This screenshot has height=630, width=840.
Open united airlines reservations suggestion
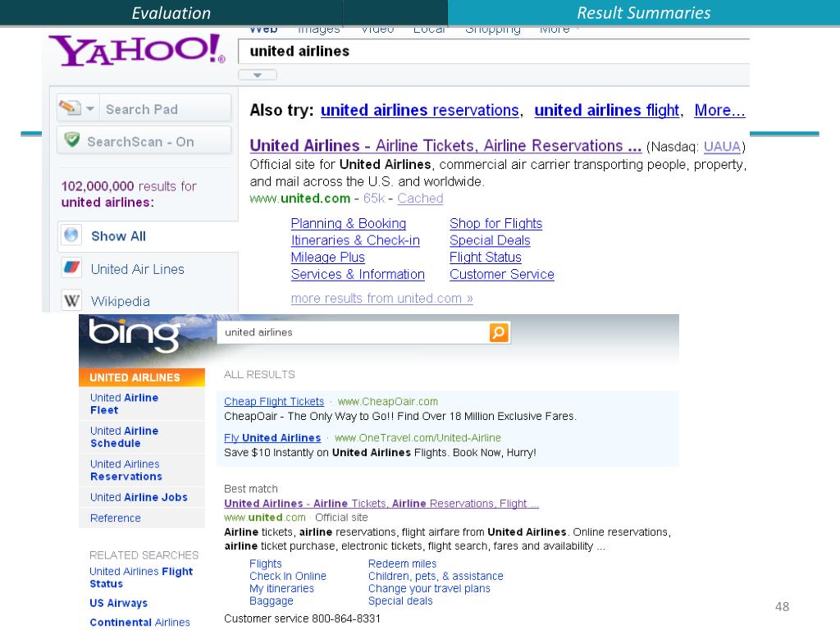click(x=420, y=110)
